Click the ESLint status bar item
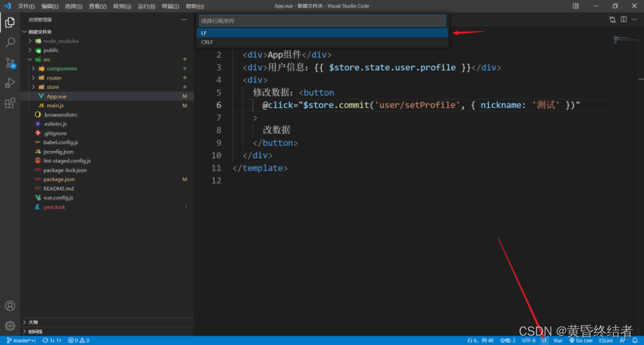This screenshot has width=644, height=345. coord(605,340)
